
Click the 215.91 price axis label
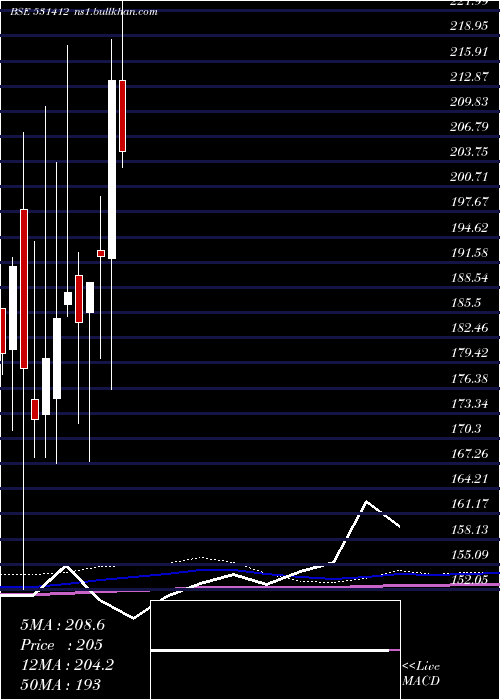[469, 52]
